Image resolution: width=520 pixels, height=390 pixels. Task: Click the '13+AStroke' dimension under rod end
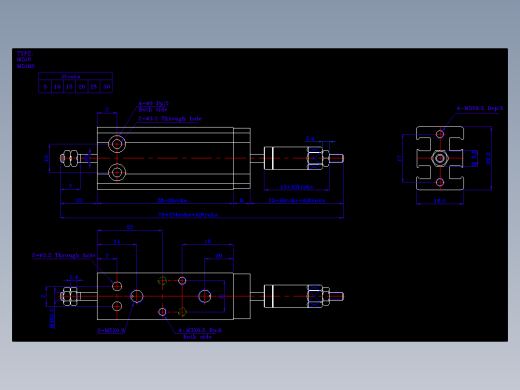[297, 187]
